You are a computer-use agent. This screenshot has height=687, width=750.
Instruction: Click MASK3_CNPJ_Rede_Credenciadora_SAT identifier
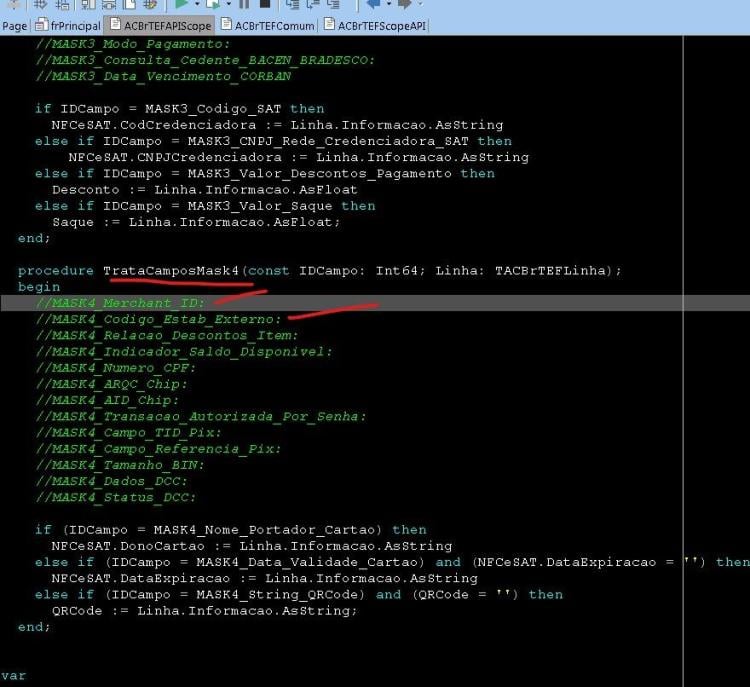328,141
